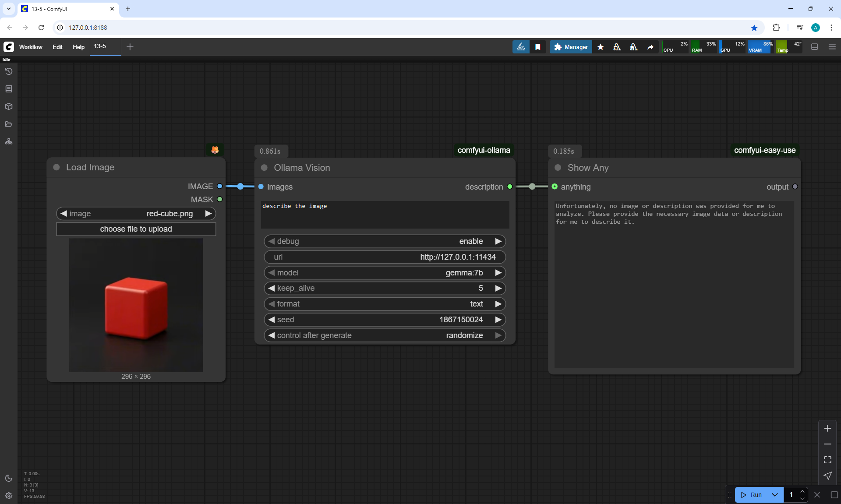The width and height of the screenshot is (841, 504).
Task: Open the node library cube icon
Action: pos(9,106)
